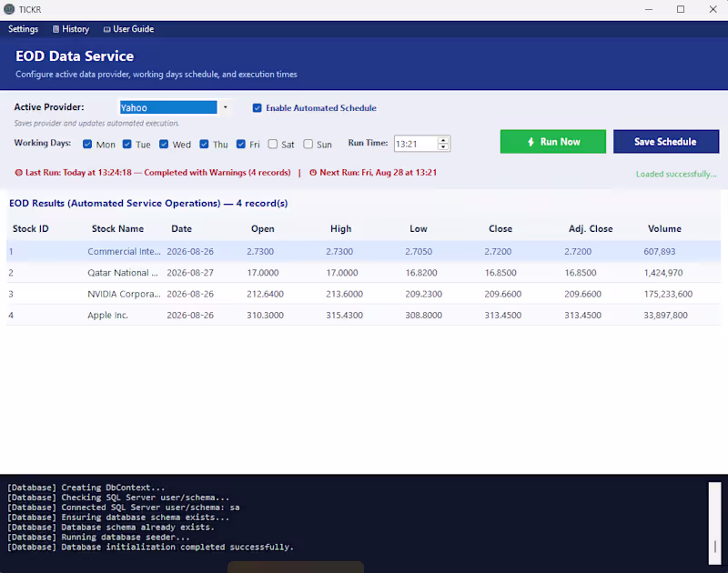Uncheck the Wed working day

click(x=164, y=145)
